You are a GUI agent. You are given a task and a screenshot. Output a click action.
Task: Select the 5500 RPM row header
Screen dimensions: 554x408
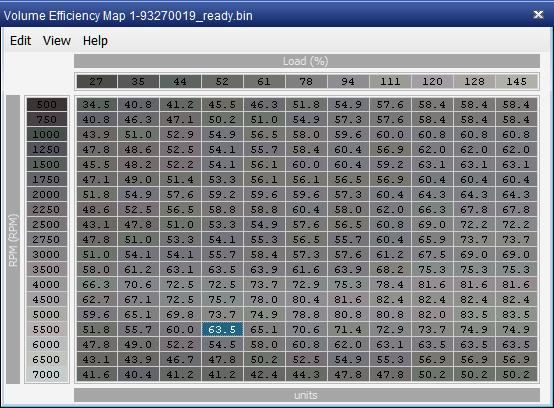tap(47, 330)
